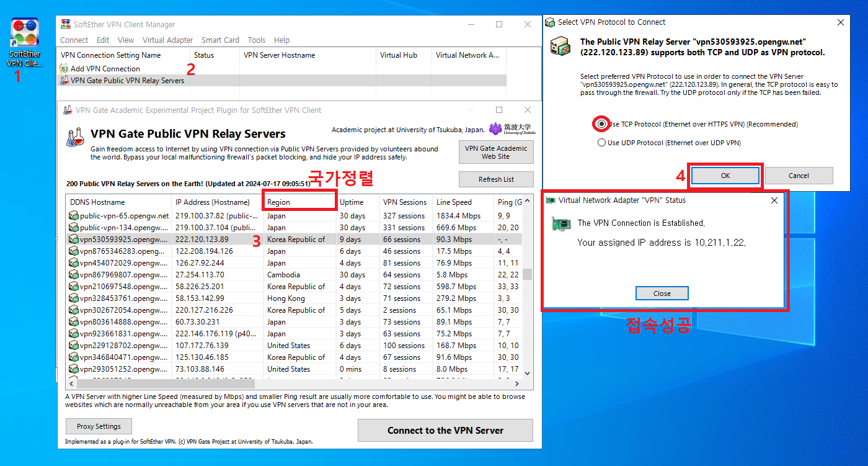The height and width of the screenshot is (466, 868).
Task: Click server icon for vpn923661831.opengw row
Action: (x=74, y=334)
